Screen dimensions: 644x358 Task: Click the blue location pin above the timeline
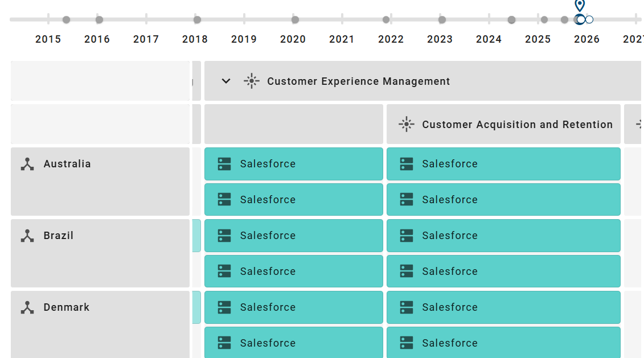pyautogui.click(x=580, y=6)
